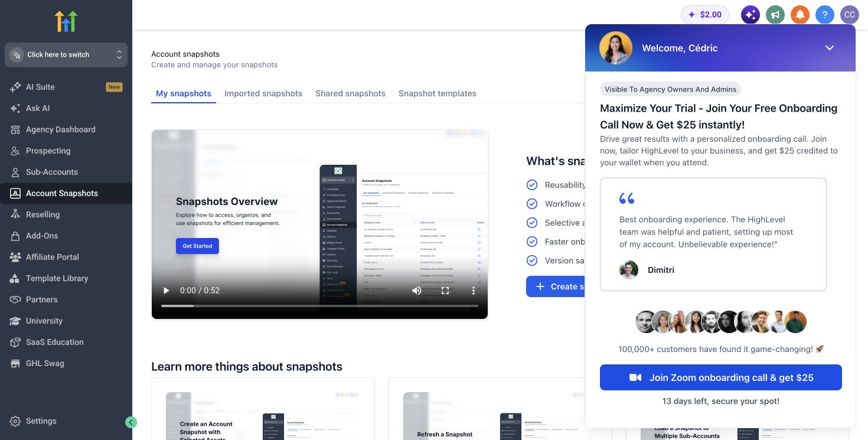Image resolution: width=868 pixels, height=440 pixels.
Task: Open notifications bell icon
Action: 800,15
